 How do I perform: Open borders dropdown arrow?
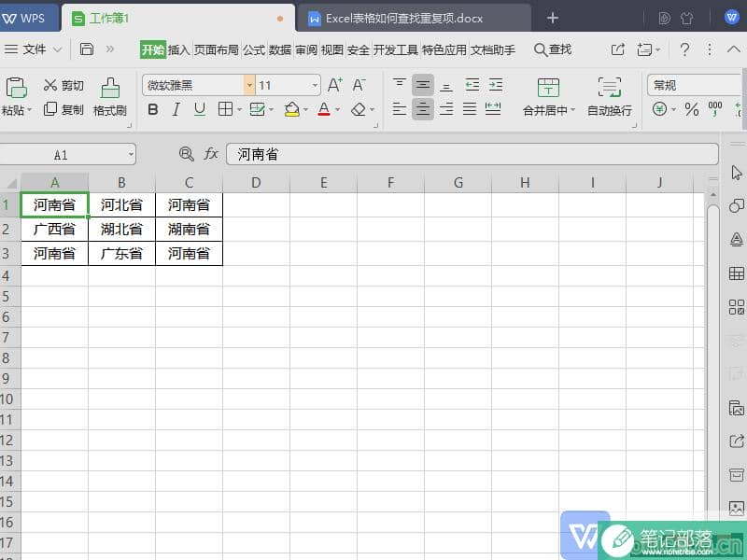239,110
